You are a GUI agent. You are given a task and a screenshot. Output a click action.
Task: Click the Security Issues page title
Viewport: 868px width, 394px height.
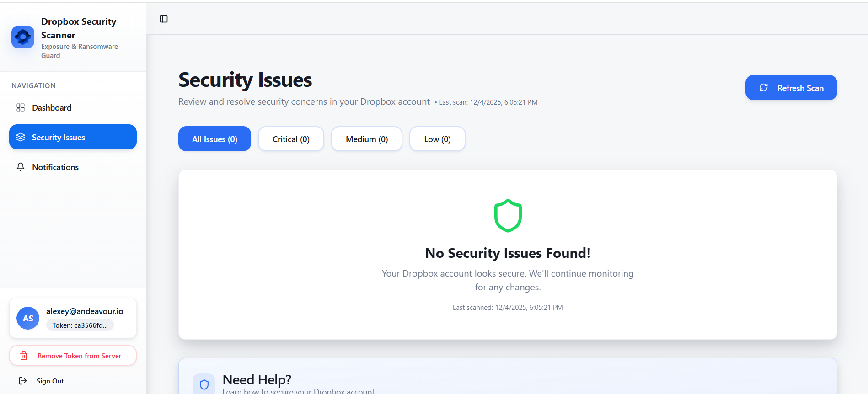pos(245,80)
